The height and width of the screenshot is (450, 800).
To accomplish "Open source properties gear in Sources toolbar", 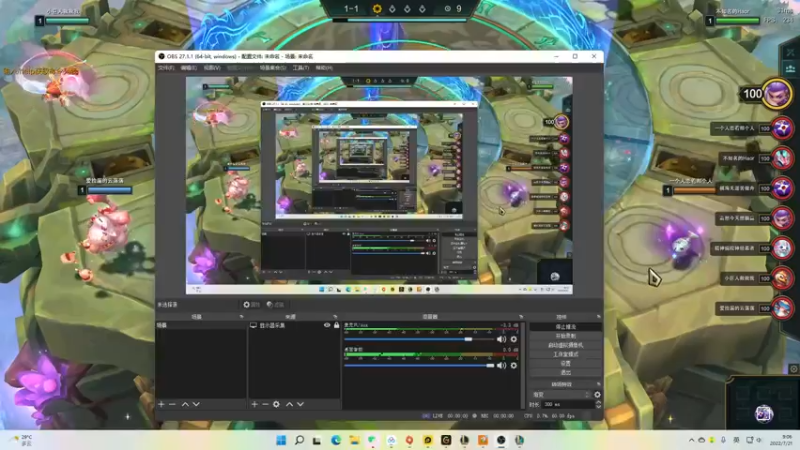I will [277, 404].
